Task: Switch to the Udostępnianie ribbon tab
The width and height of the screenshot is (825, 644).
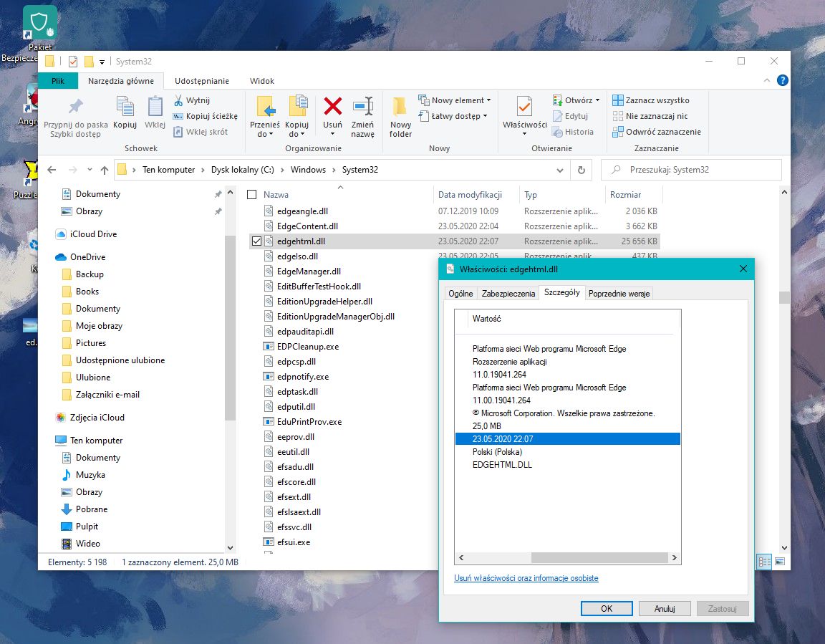Action: (201, 81)
